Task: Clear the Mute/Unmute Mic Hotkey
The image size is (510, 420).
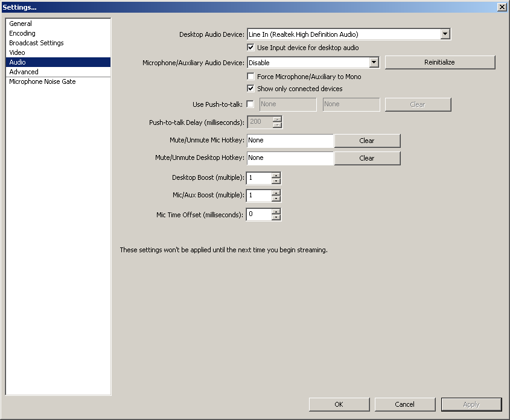Action: [367, 141]
